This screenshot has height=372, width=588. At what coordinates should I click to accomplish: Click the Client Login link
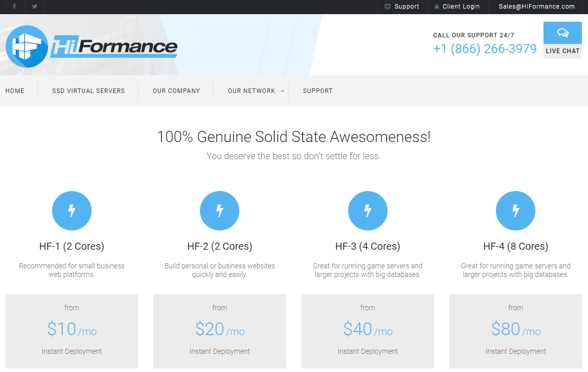(460, 7)
